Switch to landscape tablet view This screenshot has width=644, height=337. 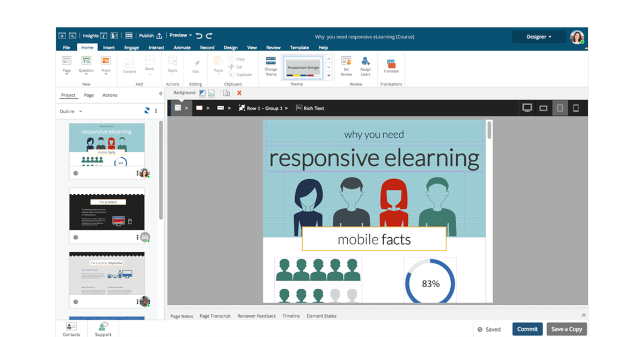(x=544, y=108)
